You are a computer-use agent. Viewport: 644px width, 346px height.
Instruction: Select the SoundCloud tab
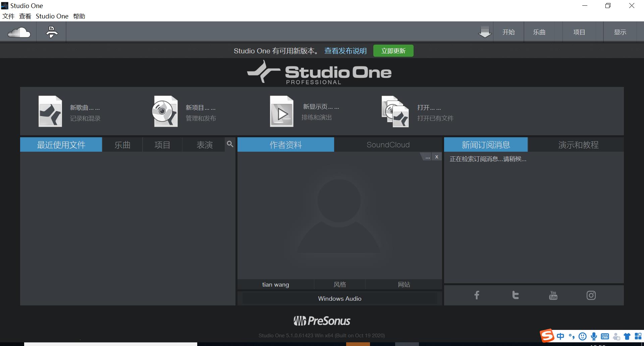pos(388,145)
